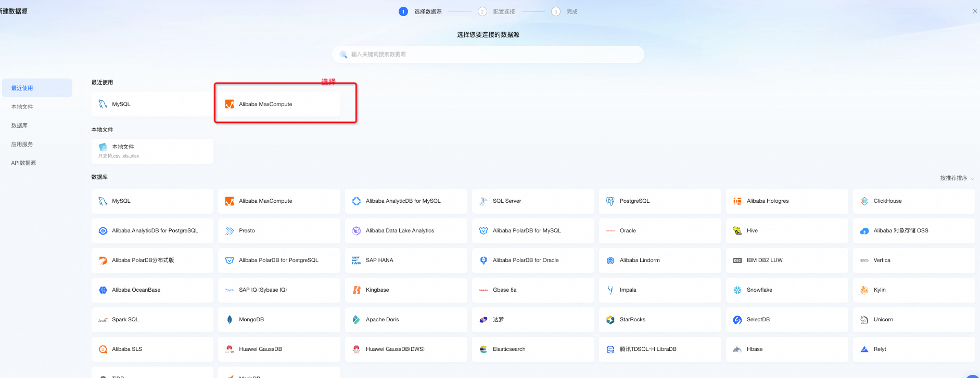Choose Hbase data source
Image resolution: width=980 pixels, height=378 pixels.
click(787, 349)
